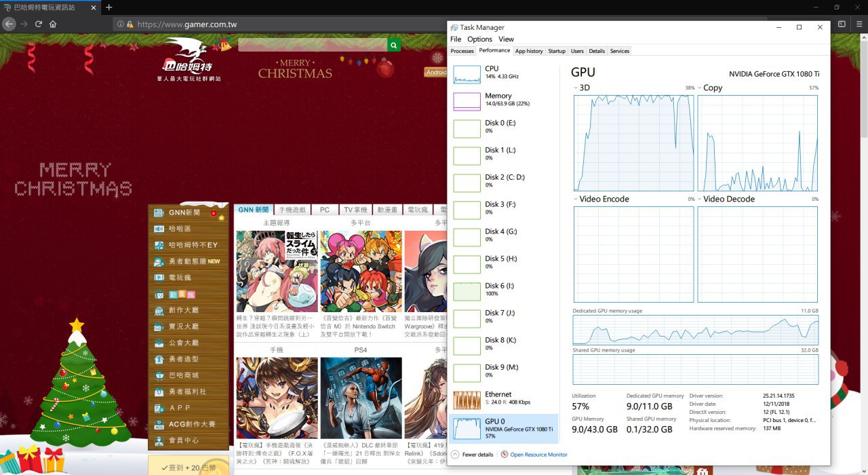
Task: Select the Ethernet graph in sidebar
Action: (467, 400)
